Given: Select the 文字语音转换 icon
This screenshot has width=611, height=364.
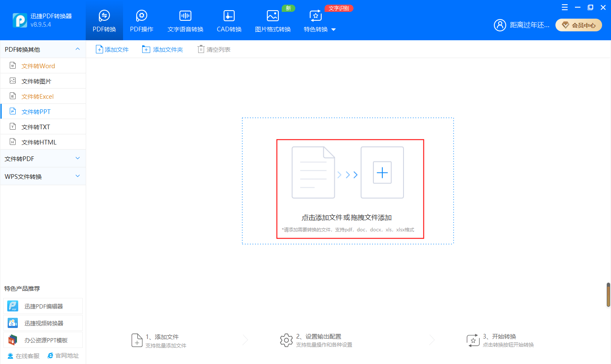Looking at the screenshot, I should (x=185, y=16).
